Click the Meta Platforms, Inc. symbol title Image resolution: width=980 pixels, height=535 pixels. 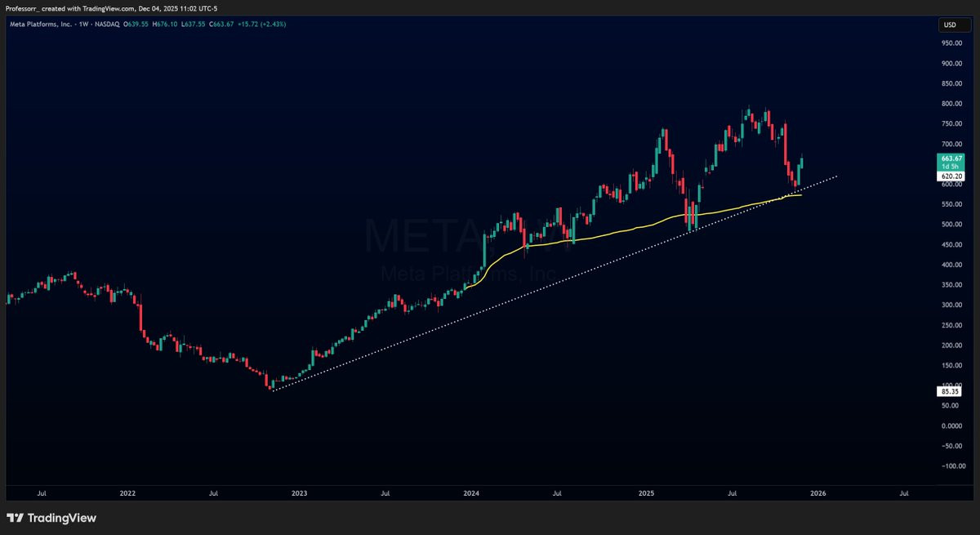(40, 24)
